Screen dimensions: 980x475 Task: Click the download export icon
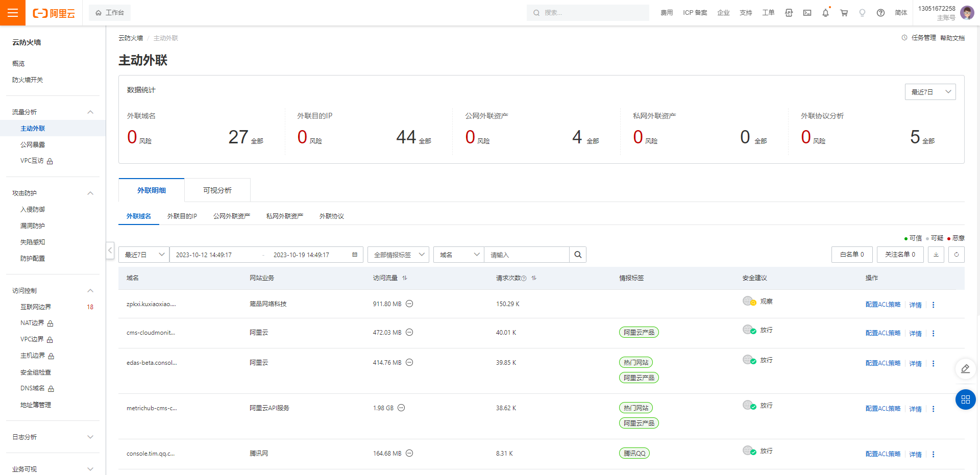pyautogui.click(x=936, y=254)
